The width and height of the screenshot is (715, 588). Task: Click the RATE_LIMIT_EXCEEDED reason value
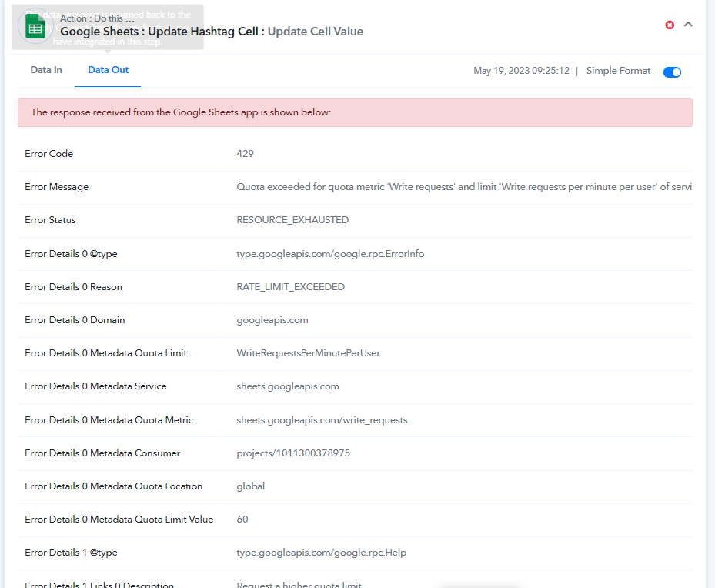pos(290,287)
